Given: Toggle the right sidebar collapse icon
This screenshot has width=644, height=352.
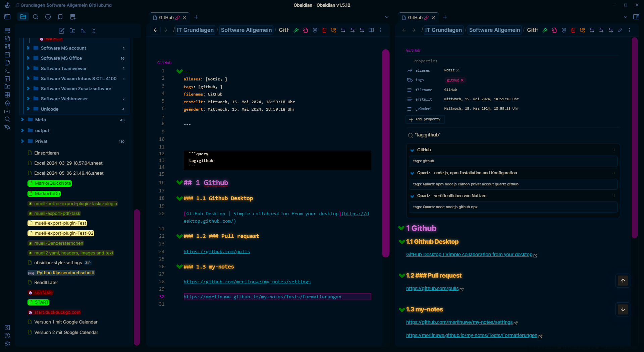Looking at the screenshot, I should 636,17.
